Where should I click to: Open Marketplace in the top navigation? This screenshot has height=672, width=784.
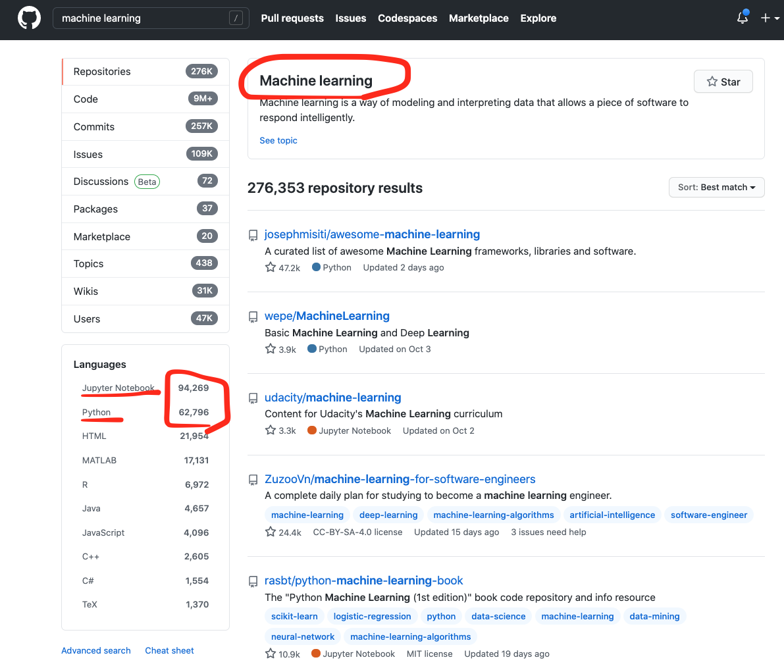point(479,18)
